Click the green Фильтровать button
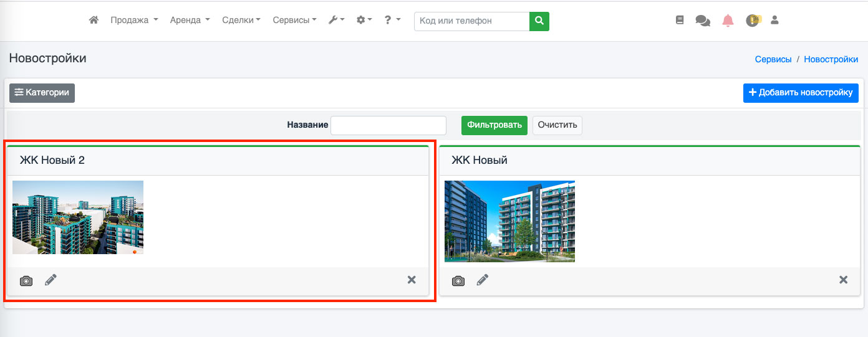This screenshot has width=868, height=337. pyautogui.click(x=494, y=125)
